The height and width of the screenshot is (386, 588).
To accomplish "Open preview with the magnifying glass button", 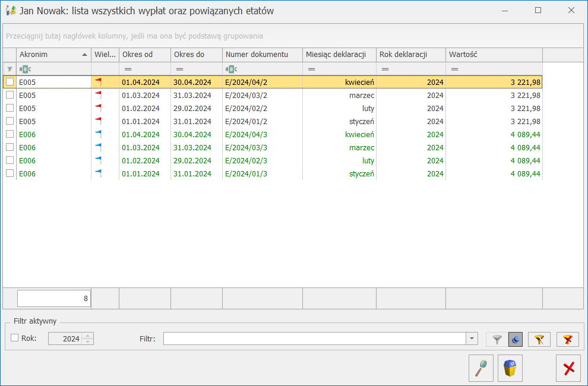I will click(x=481, y=368).
